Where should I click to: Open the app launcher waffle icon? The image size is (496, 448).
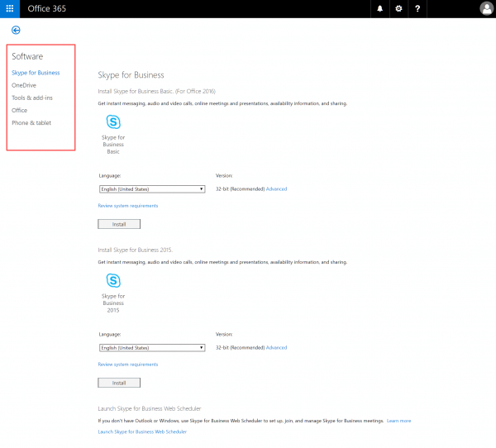[10, 8]
